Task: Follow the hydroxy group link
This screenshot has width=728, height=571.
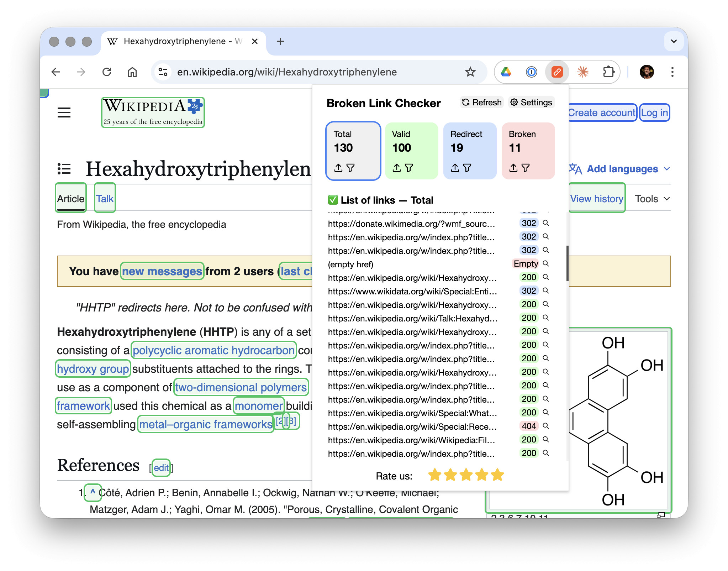Action: (x=93, y=369)
